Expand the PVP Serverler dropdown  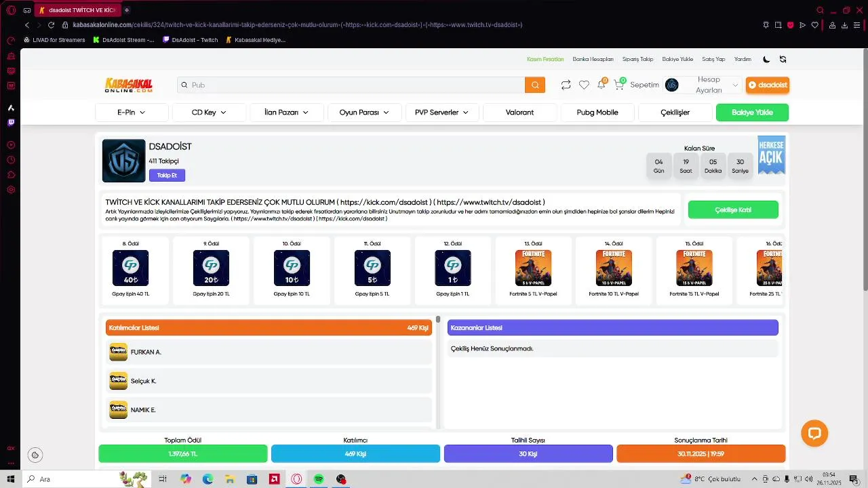click(442, 113)
